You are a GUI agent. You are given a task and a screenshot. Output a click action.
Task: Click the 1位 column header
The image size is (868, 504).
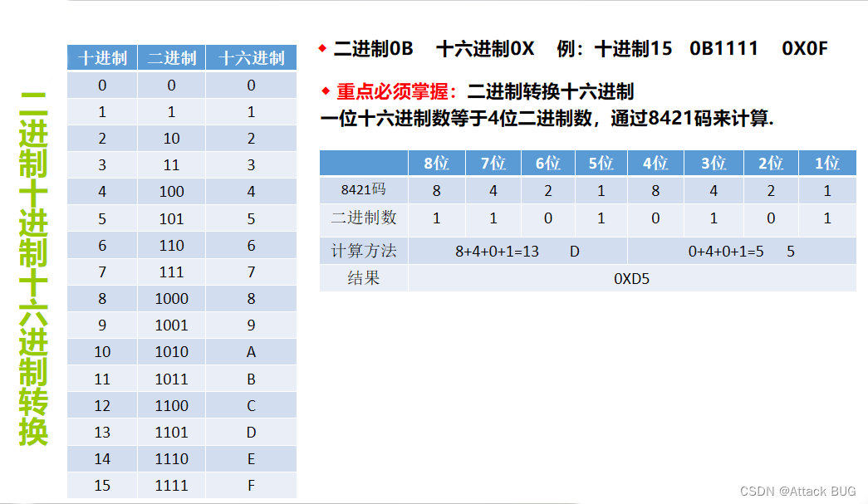pos(827,164)
